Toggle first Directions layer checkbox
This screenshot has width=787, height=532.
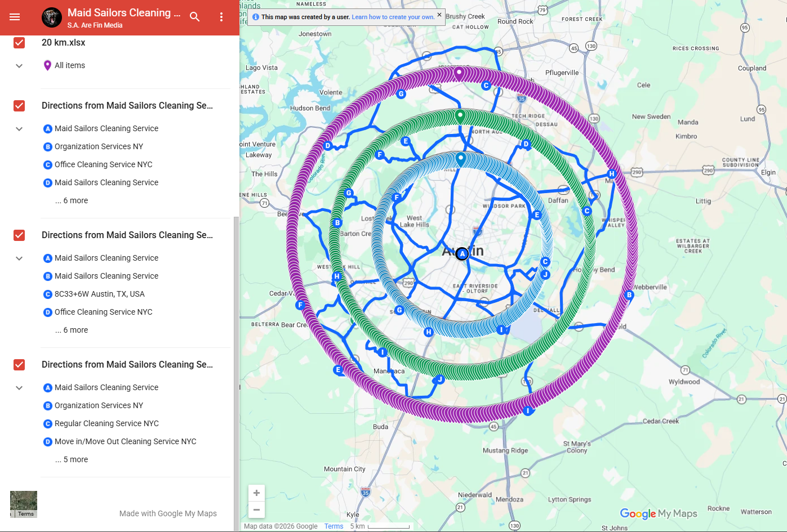pos(19,106)
